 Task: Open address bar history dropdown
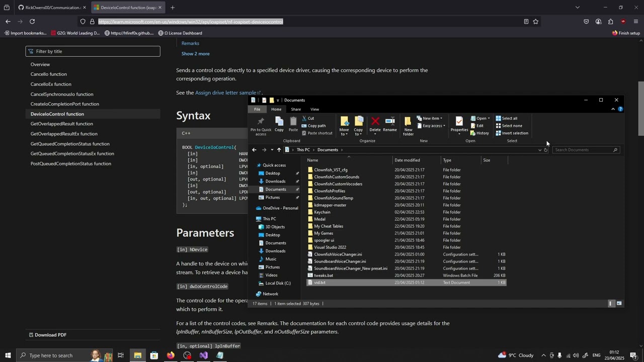pyautogui.click(x=540, y=150)
